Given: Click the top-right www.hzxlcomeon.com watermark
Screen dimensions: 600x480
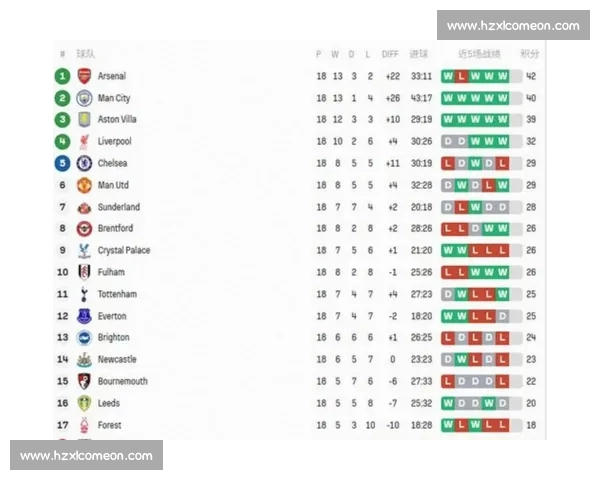Looking at the screenshot, I should tap(513, 26).
